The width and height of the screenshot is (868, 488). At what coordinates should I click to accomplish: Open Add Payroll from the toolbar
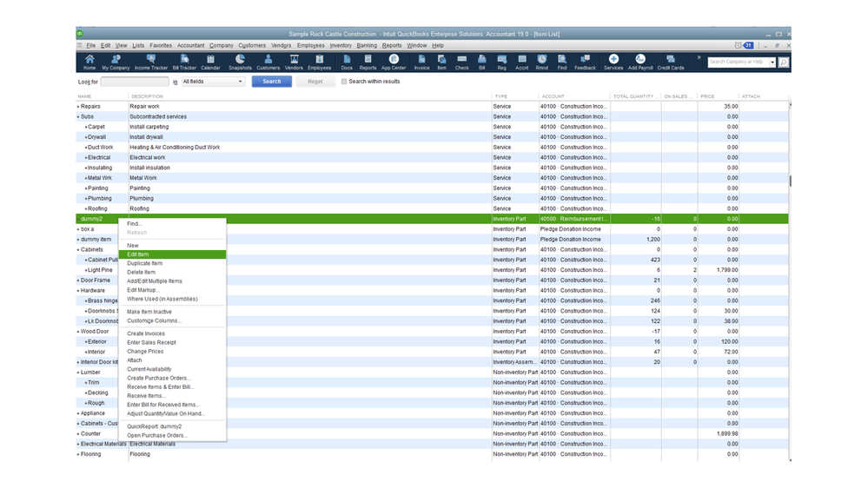(x=639, y=62)
